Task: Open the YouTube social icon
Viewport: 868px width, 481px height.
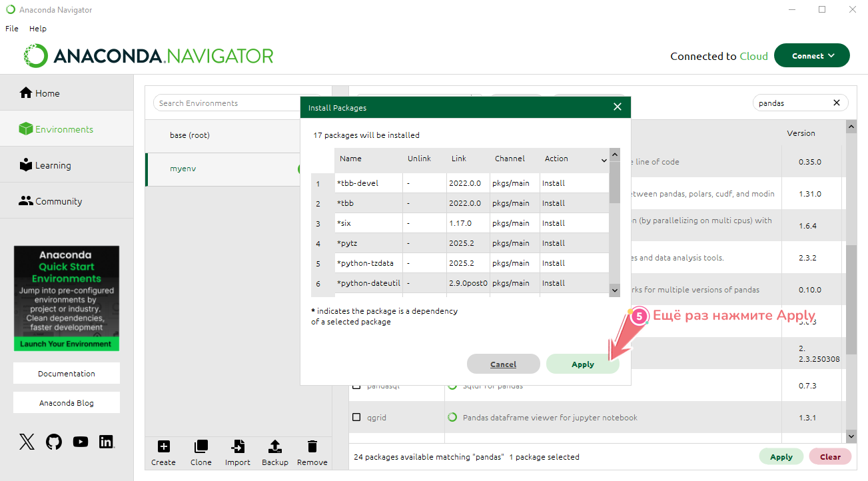Action: pyautogui.click(x=81, y=442)
